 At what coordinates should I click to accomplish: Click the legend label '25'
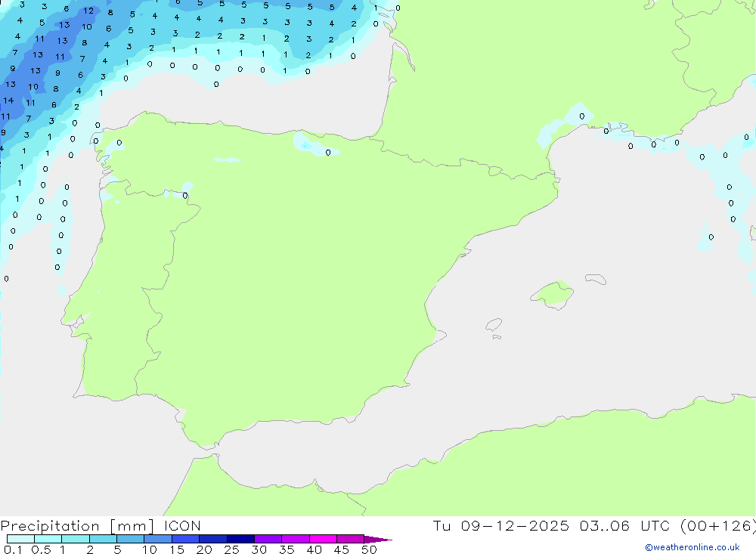[231, 549]
